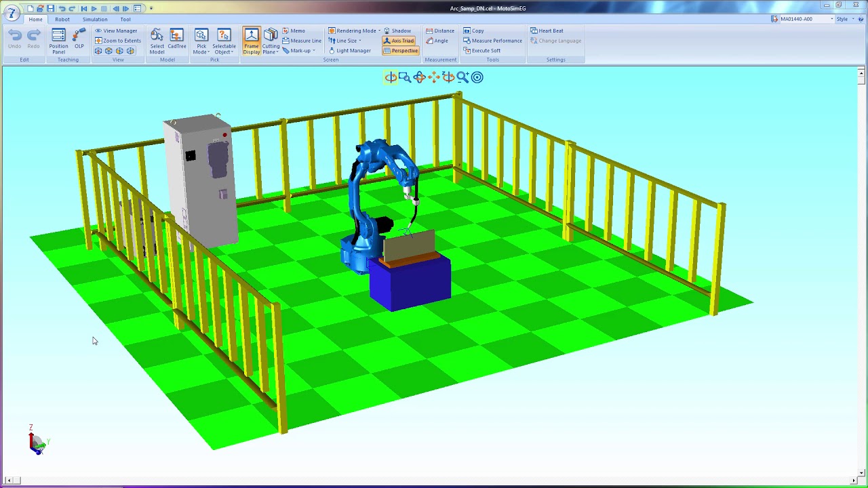Select the viewport zoom in/out magnifier
The height and width of the screenshot is (488, 868).
(462, 77)
